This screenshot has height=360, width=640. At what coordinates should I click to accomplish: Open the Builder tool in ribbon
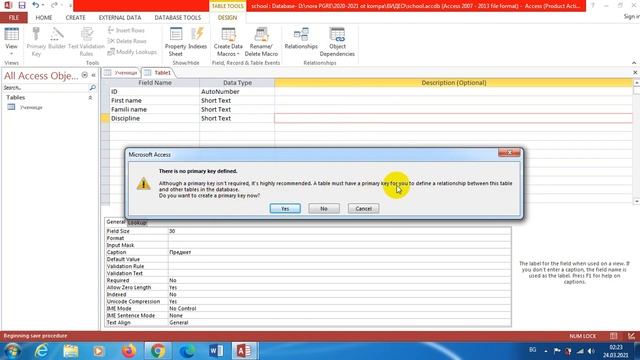[57, 39]
